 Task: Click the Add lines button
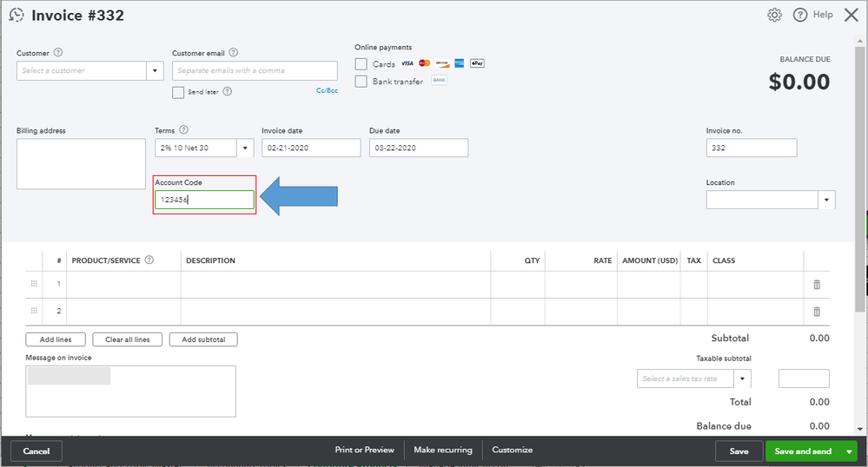(56, 339)
